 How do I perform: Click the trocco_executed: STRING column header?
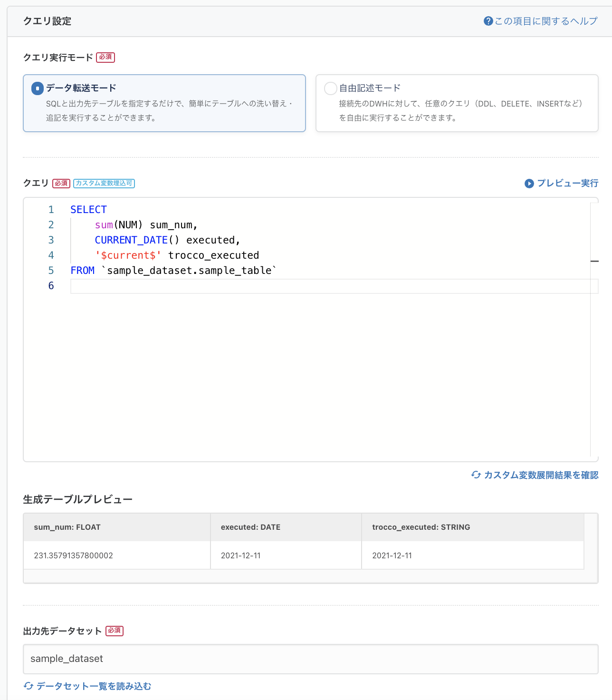473,527
